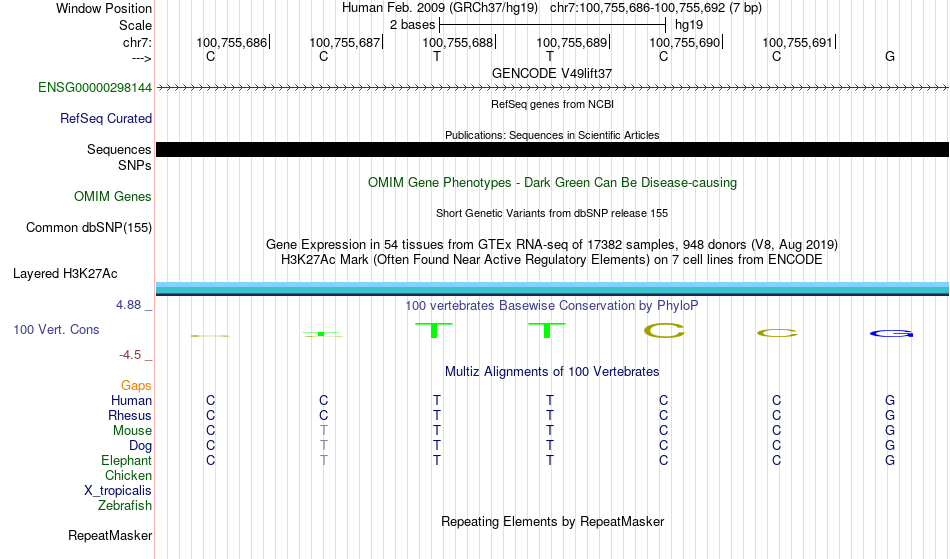The height and width of the screenshot is (559, 950).
Task: Select the OMIM Genes track label
Action: click(x=113, y=197)
